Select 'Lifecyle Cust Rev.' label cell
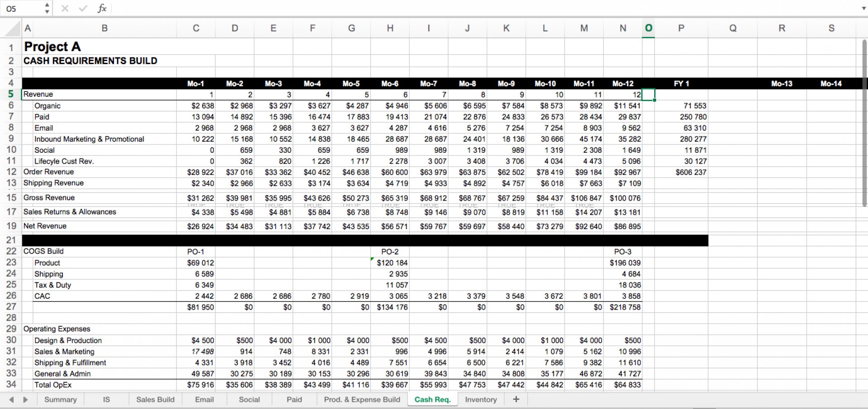This screenshot has width=868, height=409. pyautogui.click(x=64, y=161)
